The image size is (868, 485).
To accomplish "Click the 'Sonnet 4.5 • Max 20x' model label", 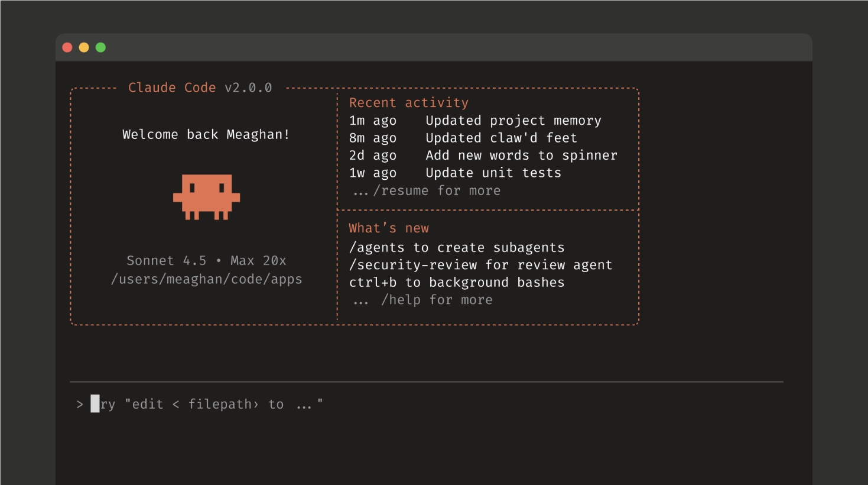I will tap(206, 261).
